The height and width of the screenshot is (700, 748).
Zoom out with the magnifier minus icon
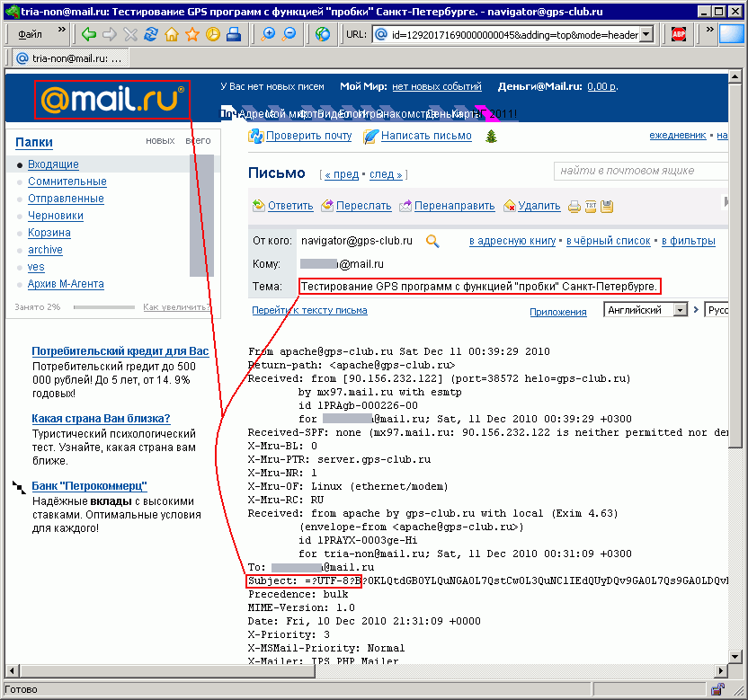289,34
